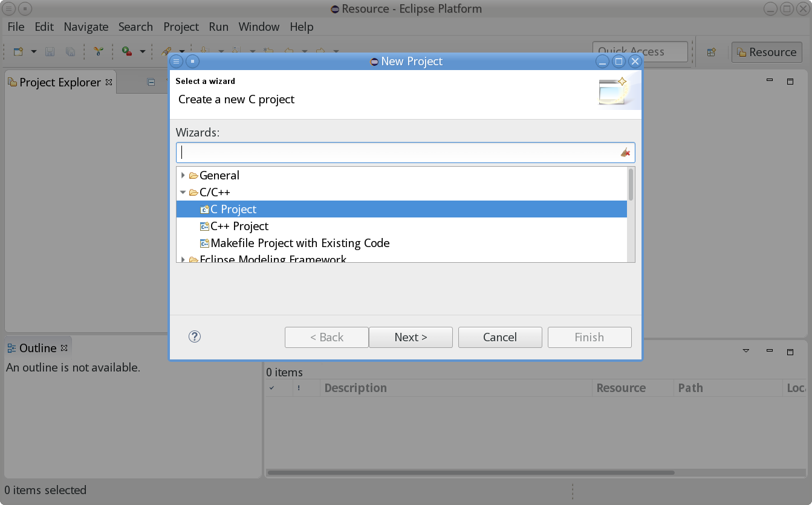Collapse the C/C++ wizard folder
The width and height of the screenshot is (812, 505).
click(x=183, y=192)
